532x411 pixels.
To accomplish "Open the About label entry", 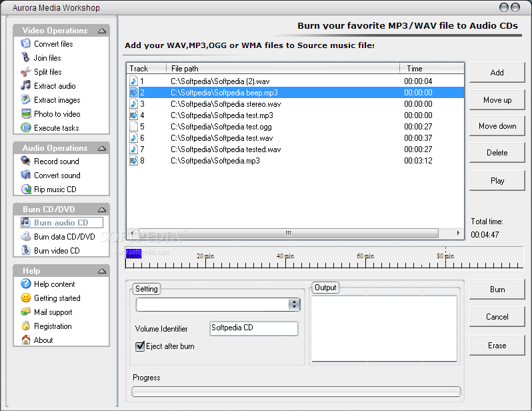I will [43, 340].
